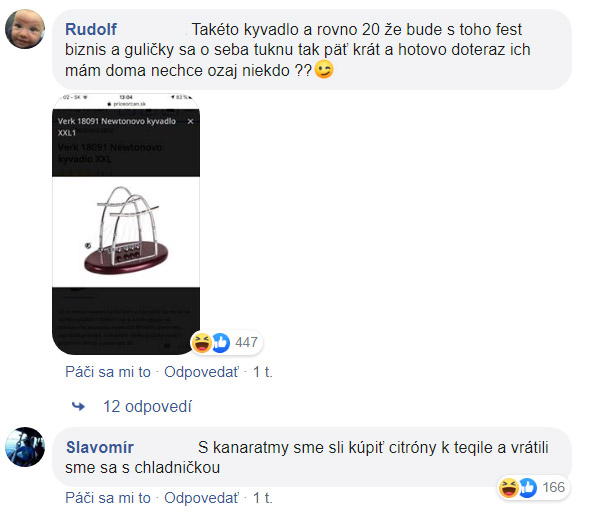Click the 1 t. timestamp on Rudolf's comment
The height and width of the screenshot is (519, 597).
pyautogui.click(x=263, y=372)
